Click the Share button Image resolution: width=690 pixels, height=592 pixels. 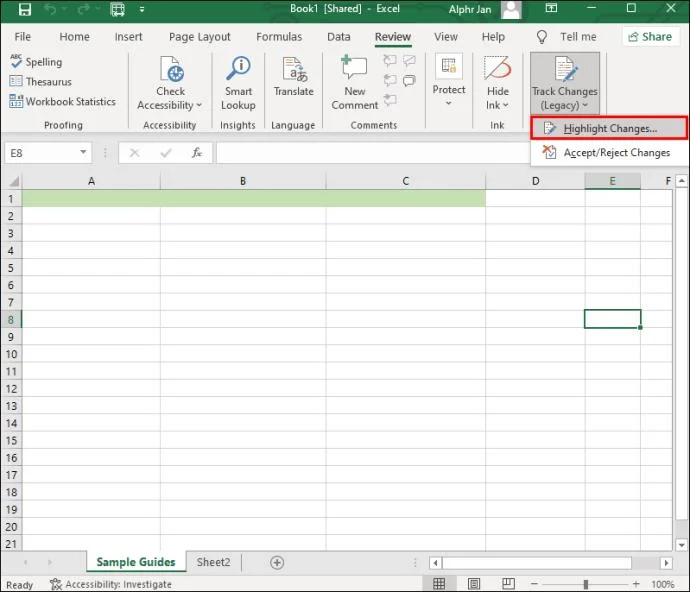[650, 37]
